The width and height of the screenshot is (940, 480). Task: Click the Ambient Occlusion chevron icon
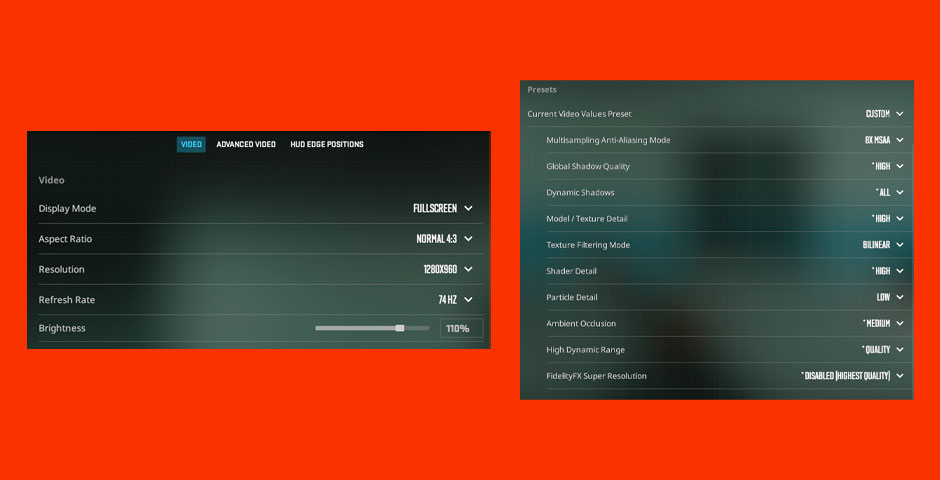(900, 323)
